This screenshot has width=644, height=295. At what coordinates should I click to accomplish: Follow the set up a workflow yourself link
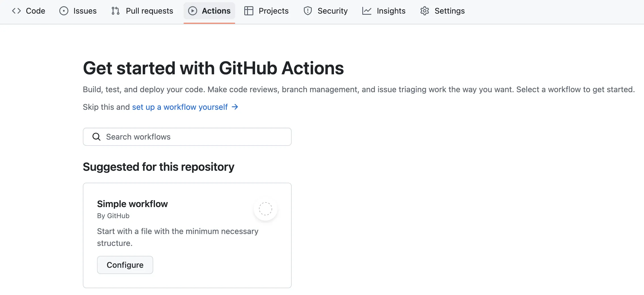[180, 107]
